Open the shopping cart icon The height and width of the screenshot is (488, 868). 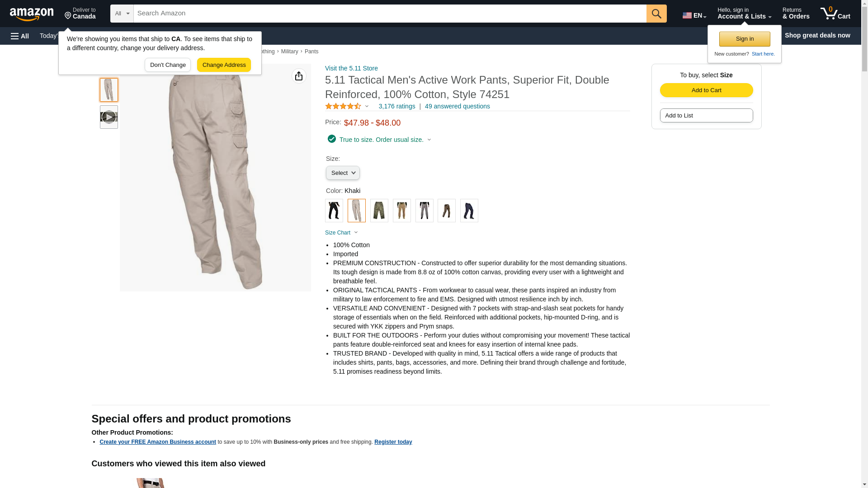click(835, 14)
